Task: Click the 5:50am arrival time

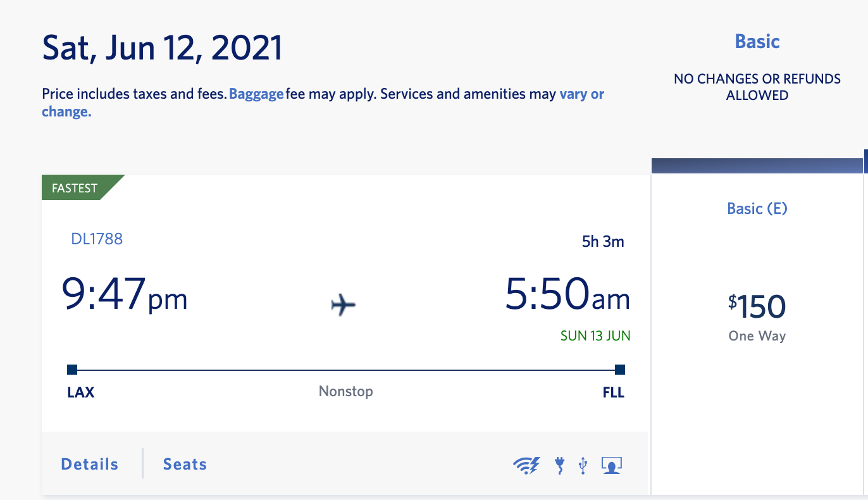Action: click(567, 296)
